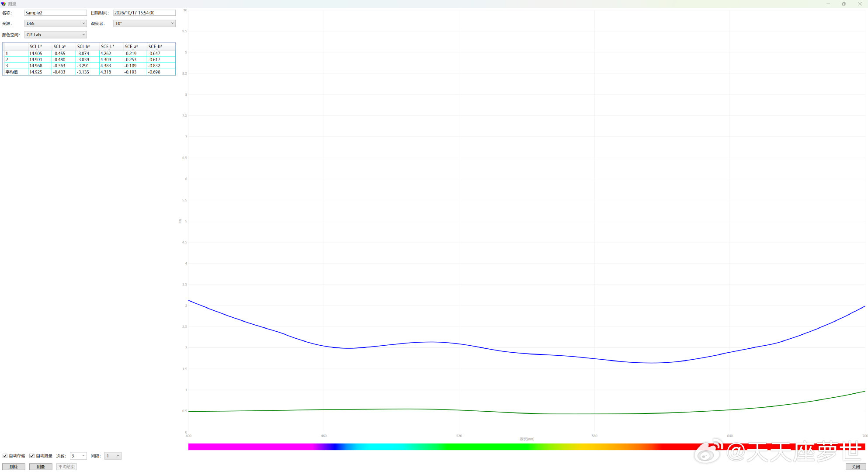Open the 颜色空间 CIE Lab dropdown
The image size is (868, 472).
[56, 35]
